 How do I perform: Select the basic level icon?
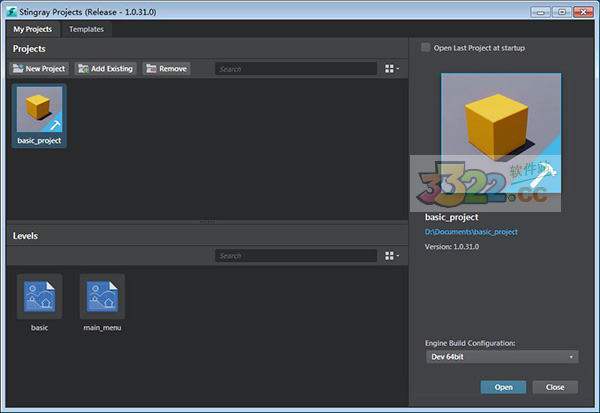[39, 297]
